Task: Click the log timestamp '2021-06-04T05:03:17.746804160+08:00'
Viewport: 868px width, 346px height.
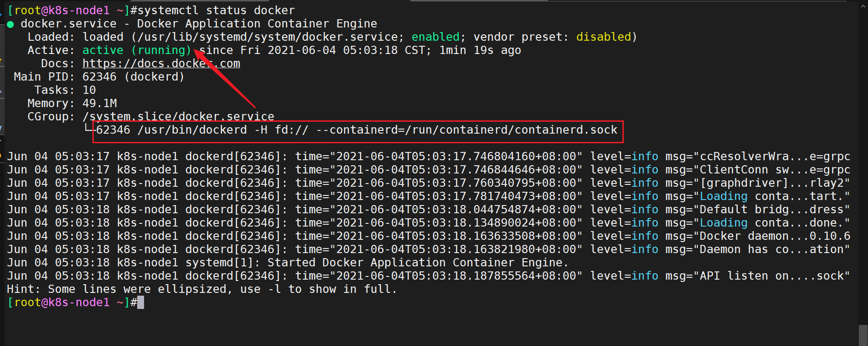Action: [x=456, y=156]
